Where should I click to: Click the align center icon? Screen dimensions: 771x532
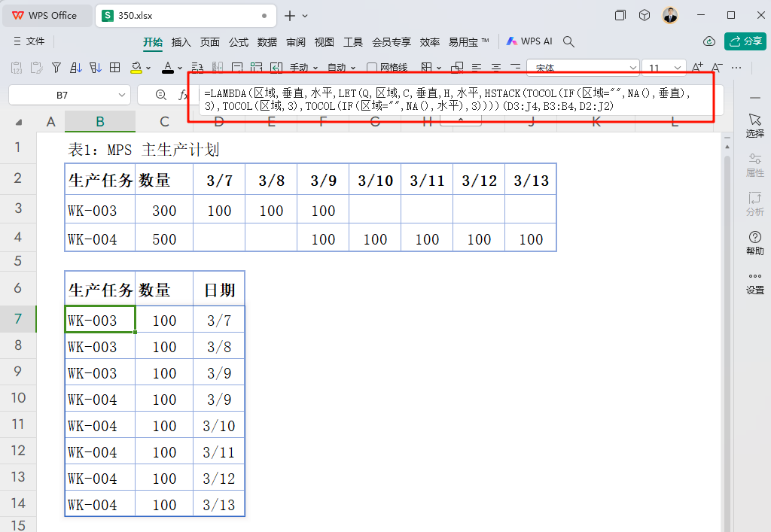[x=496, y=68]
